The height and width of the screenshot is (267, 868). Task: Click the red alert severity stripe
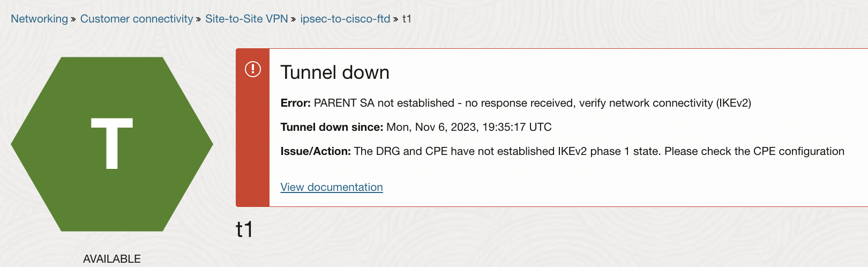point(253,139)
